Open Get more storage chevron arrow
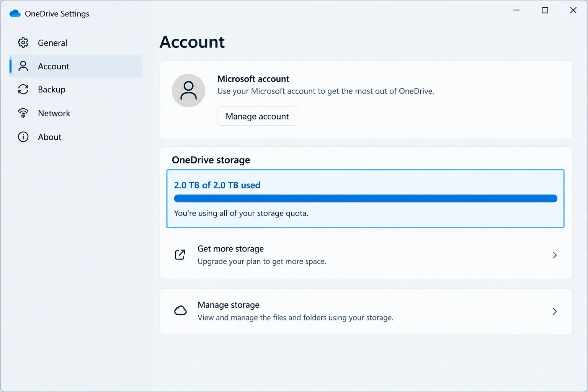588x392 pixels. (x=555, y=255)
